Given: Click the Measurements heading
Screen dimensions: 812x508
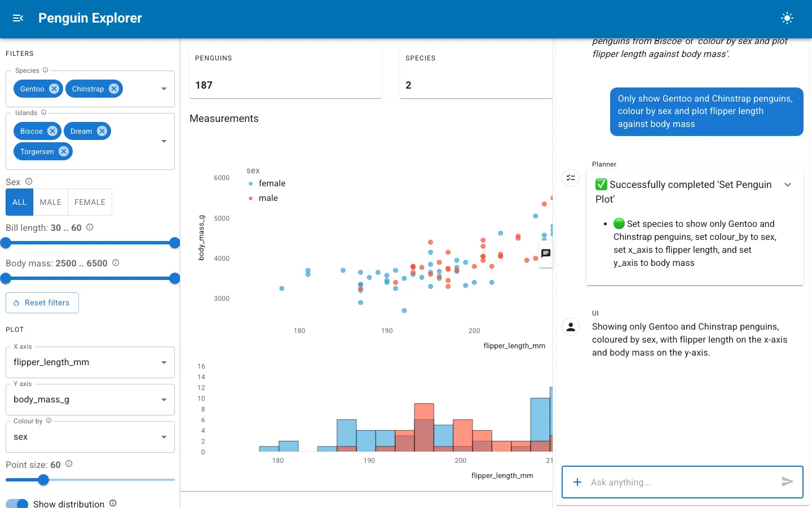Looking at the screenshot, I should [x=224, y=119].
